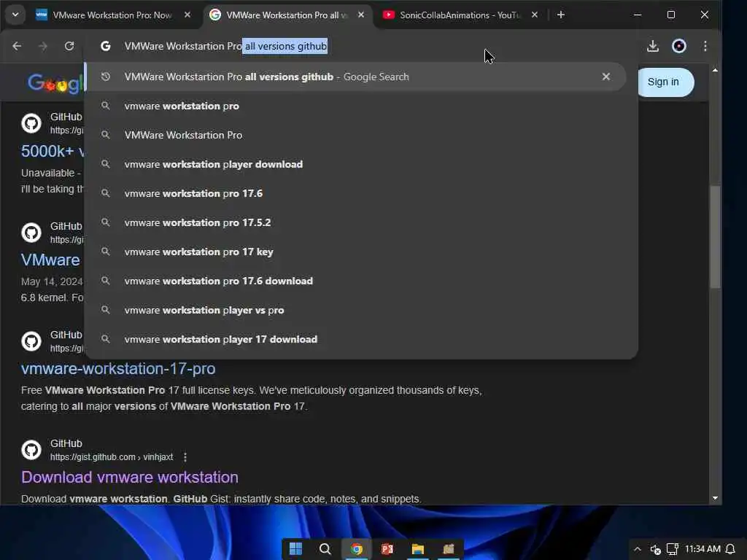Open the Chrome profile avatar
The width and height of the screenshot is (747, 560).
pos(679,46)
